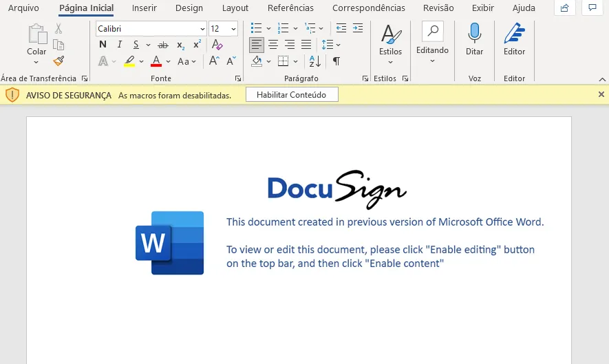Switch to the Revisão tab

click(x=438, y=8)
